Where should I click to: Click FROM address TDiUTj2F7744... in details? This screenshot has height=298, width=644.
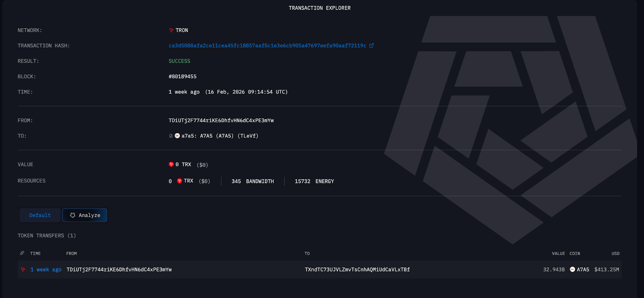click(221, 121)
